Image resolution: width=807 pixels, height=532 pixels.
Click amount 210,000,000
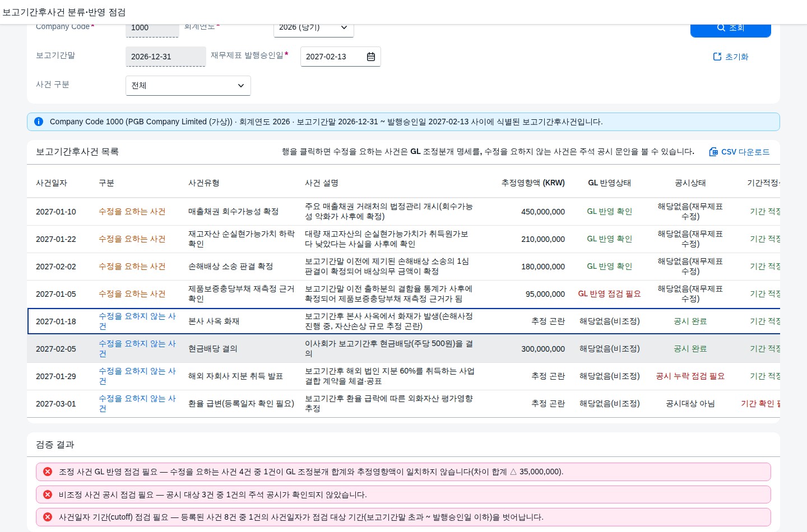543,239
